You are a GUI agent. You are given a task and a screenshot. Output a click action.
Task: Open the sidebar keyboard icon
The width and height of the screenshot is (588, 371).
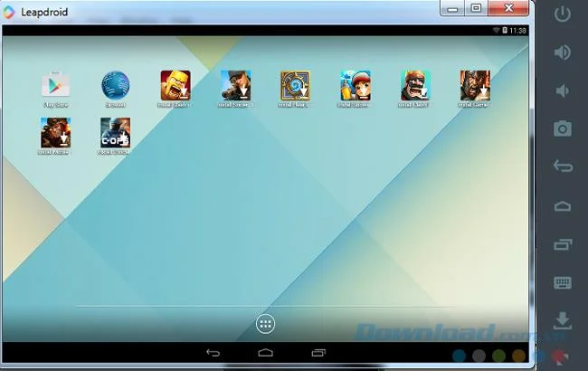[x=563, y=282]
